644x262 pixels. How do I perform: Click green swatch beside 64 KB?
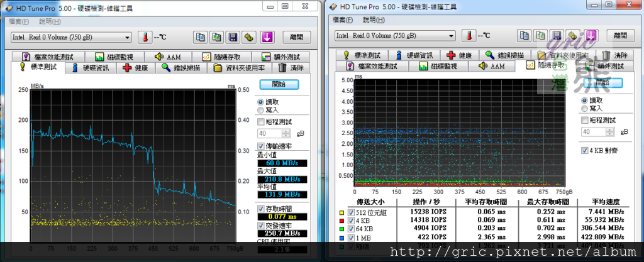coord(341,229)
